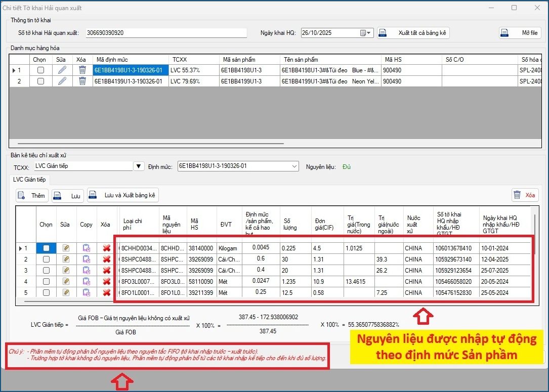Click the trash delete icon in product row 2

click(82, 81)
